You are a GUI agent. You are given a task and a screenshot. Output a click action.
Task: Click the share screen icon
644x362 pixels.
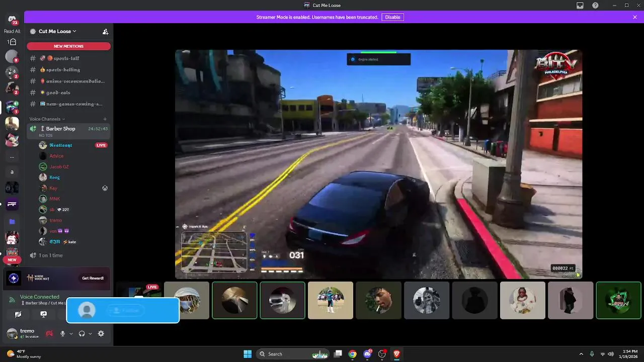pos(44,314)
